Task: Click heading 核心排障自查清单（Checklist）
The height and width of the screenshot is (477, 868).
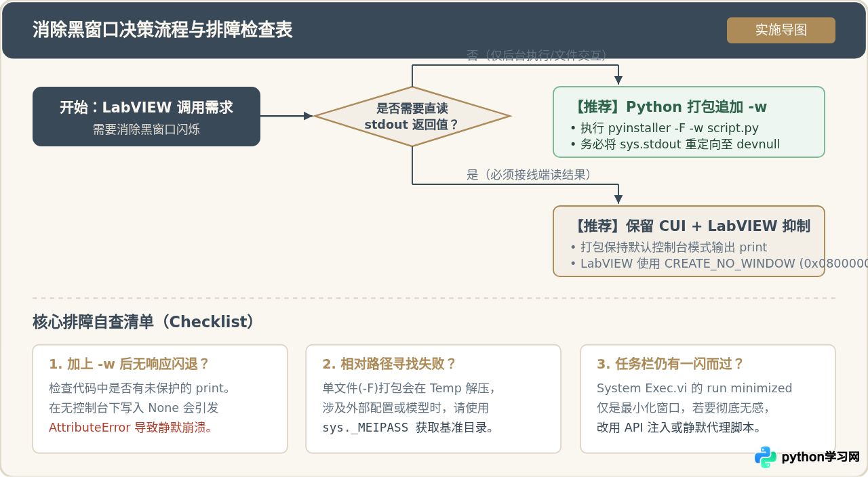Action: click(x=144, y=322)
